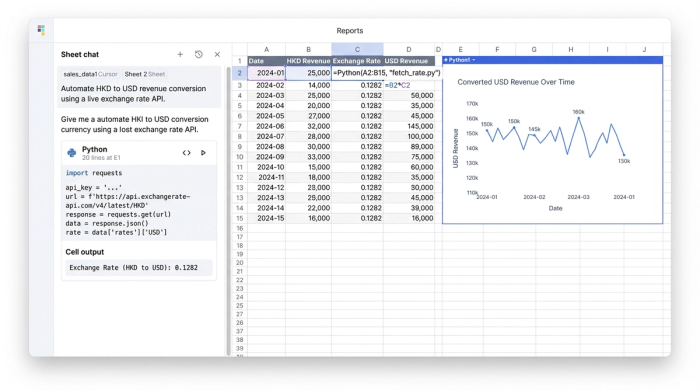Click the Sheet chat panel scrollbar
The image size is (700, 391).
[229, 210]
